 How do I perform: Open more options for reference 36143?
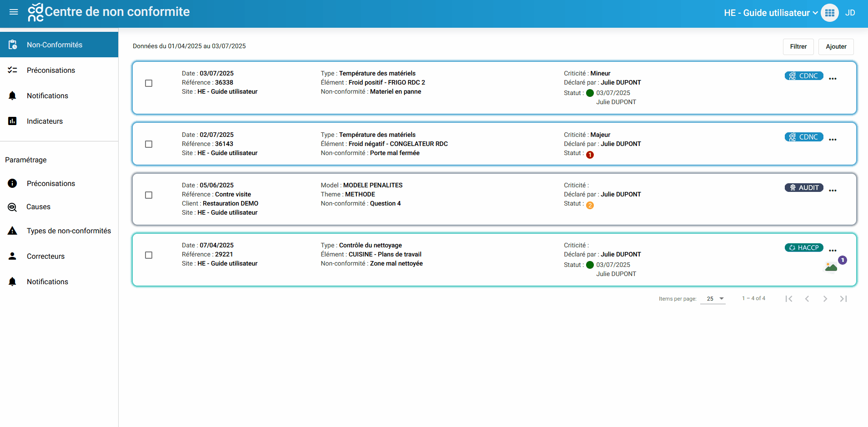[833, 140]
